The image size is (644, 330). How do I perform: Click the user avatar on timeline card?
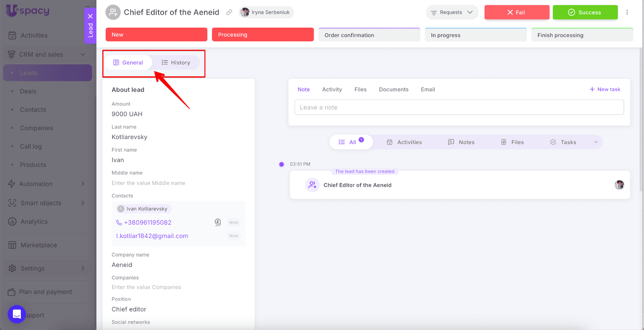point(619,185)
